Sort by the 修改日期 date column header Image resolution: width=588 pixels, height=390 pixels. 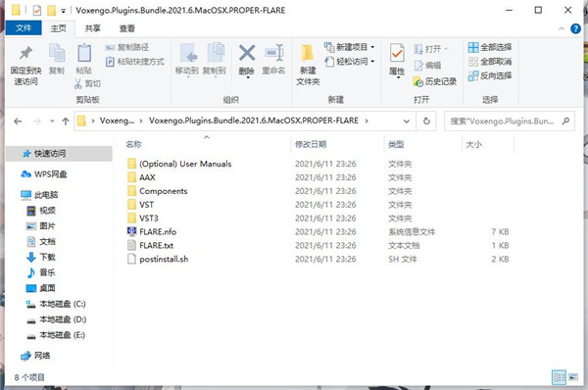311,144
